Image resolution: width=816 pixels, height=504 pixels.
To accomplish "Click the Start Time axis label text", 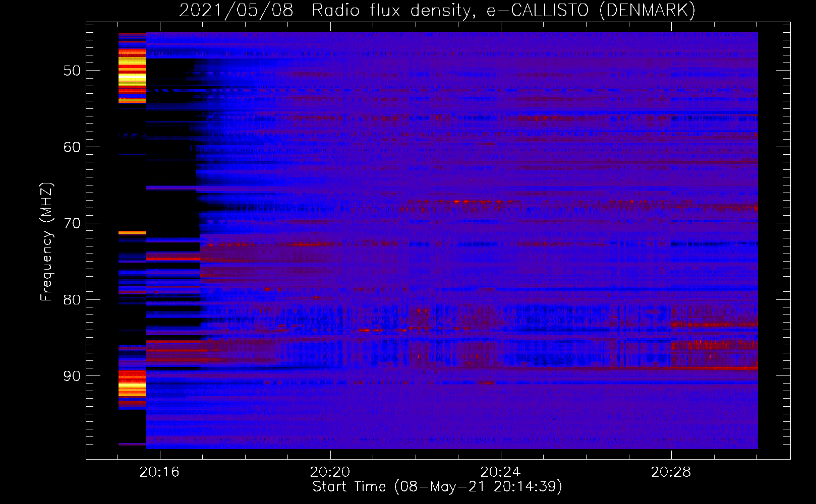I will click(x=437, y=487).
